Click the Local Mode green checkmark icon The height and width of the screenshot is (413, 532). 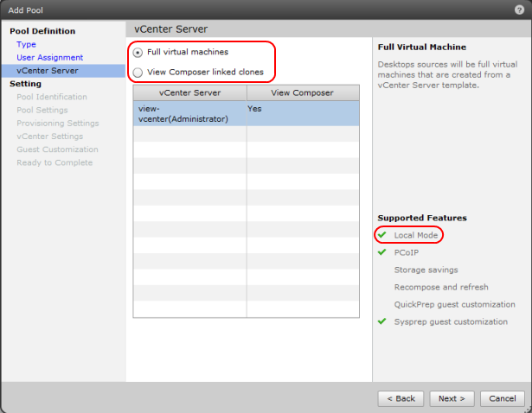click(x=382, y=235)
